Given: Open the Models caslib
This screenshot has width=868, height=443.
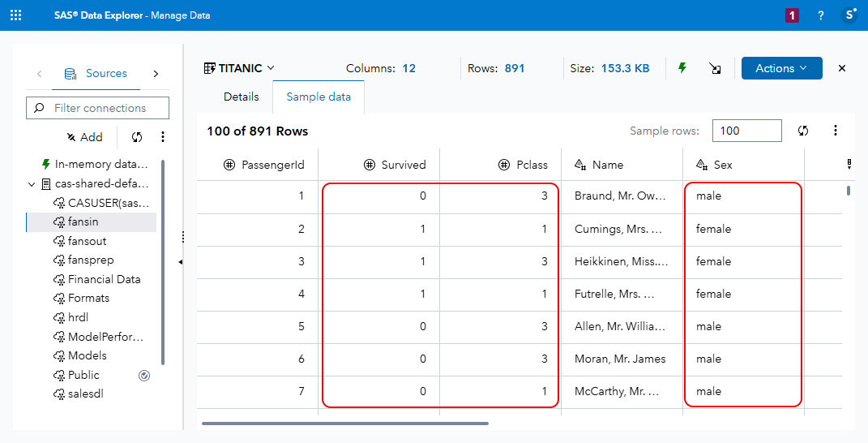Looking at the screenshot, I should (x=79, y=355).
